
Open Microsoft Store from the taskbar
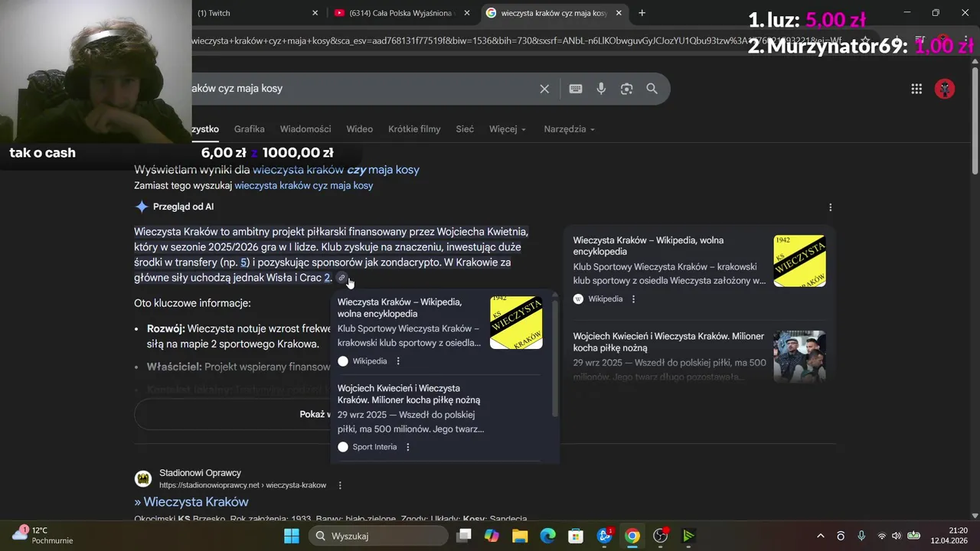(x=576, y=536)
